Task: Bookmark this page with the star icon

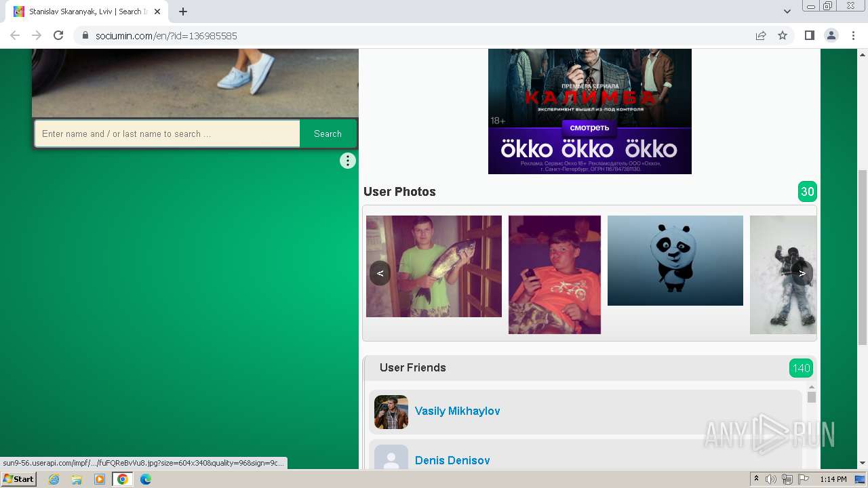Action: [783, 35]
